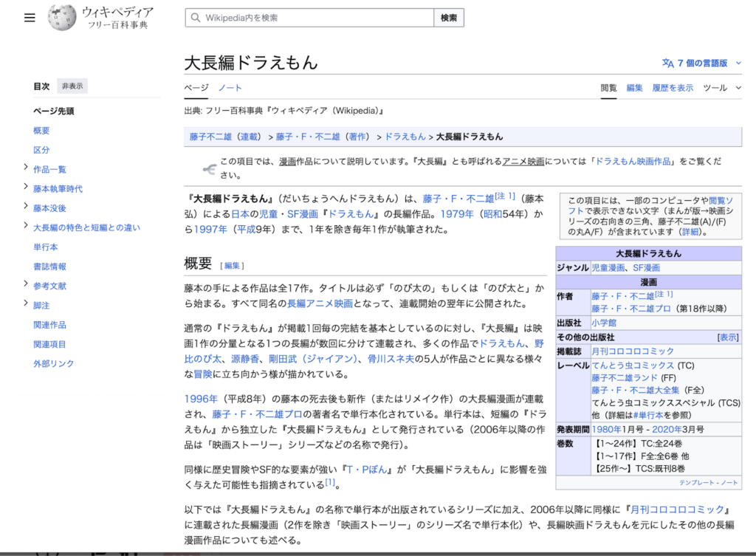Follow the ドラえもん映画作品 link
Viewport: 756px width, 556px height.
click(x=636, y=160)
